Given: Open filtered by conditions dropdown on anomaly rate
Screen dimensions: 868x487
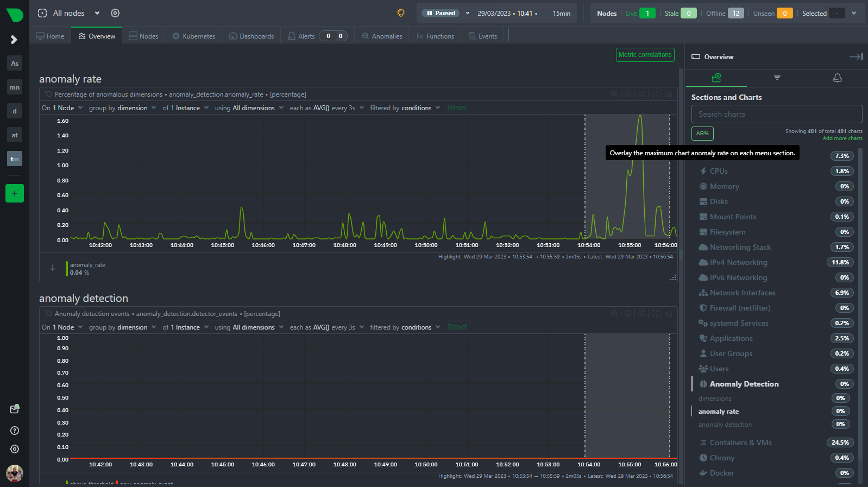Looking at the screenshot, I should (405, 108).
